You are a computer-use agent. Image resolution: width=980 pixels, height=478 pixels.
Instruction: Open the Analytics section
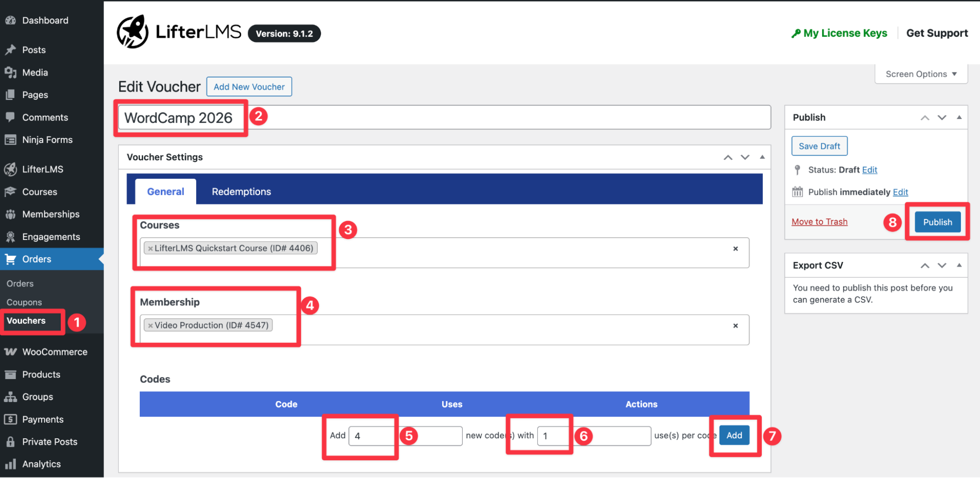pyautogui.click(x=42, y=464)
